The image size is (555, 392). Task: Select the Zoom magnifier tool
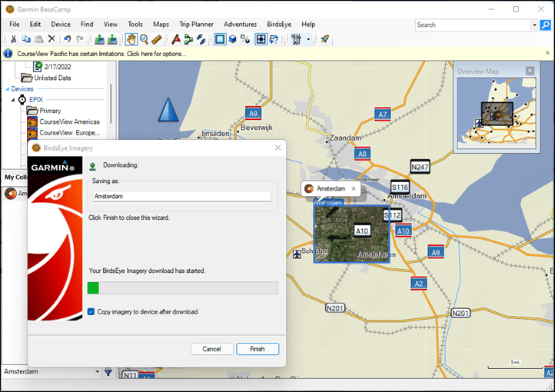point(144,39)
